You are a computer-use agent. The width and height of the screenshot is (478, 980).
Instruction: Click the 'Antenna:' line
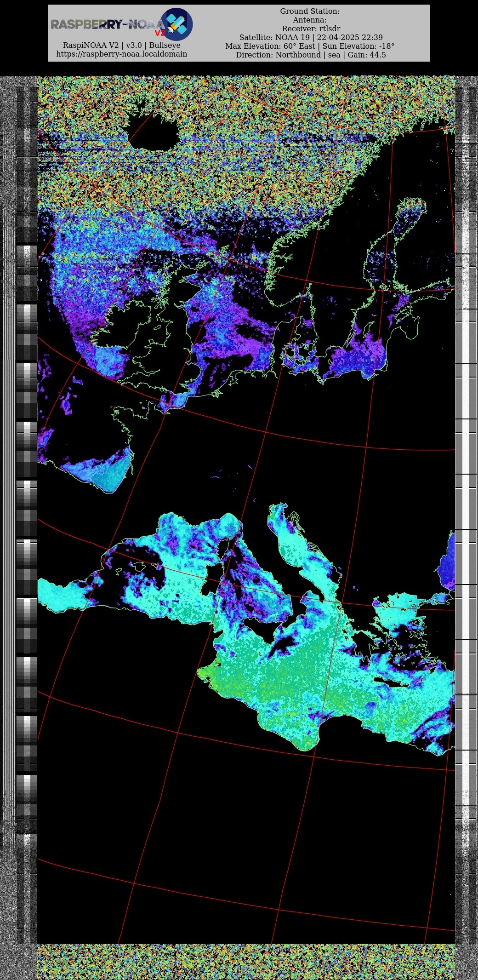coord(310,20)
